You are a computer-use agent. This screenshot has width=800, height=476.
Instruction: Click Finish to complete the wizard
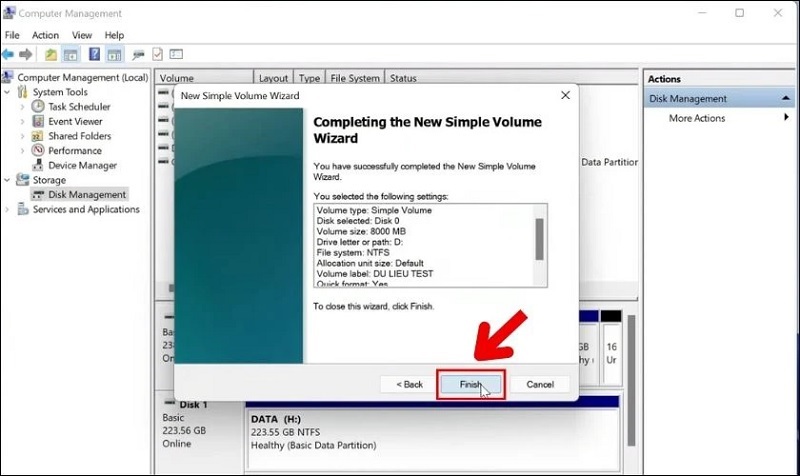[470, 384]
